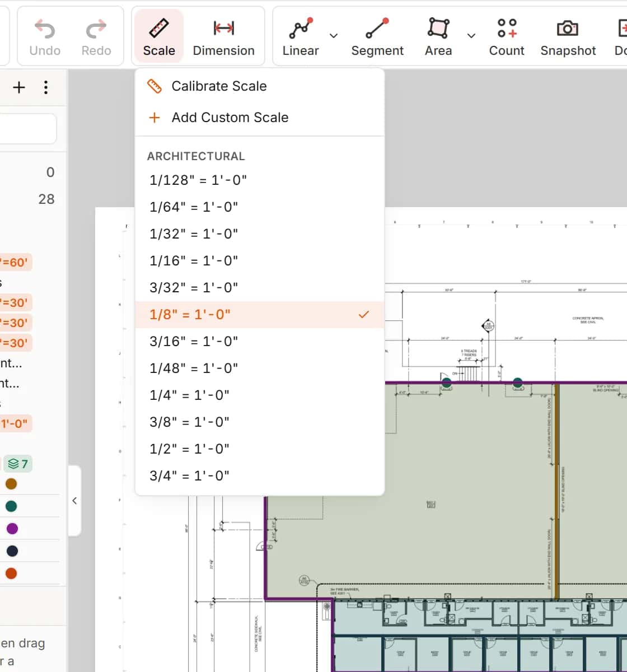Image resolution: width=627 pixels, height=672 pixels.
Task: Expand the Linear tool options arrow
Action: pyautogui.click(x=334, y=36)
